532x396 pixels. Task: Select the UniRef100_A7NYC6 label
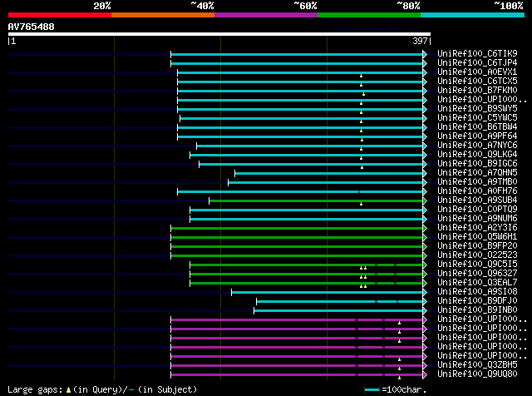tap(477, 145)
